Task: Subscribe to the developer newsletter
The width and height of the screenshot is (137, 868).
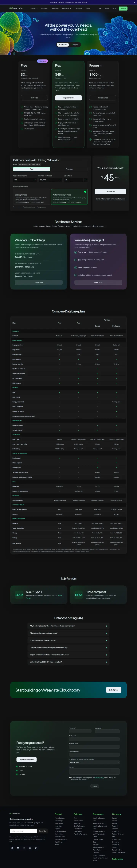Action: point(42,831)
